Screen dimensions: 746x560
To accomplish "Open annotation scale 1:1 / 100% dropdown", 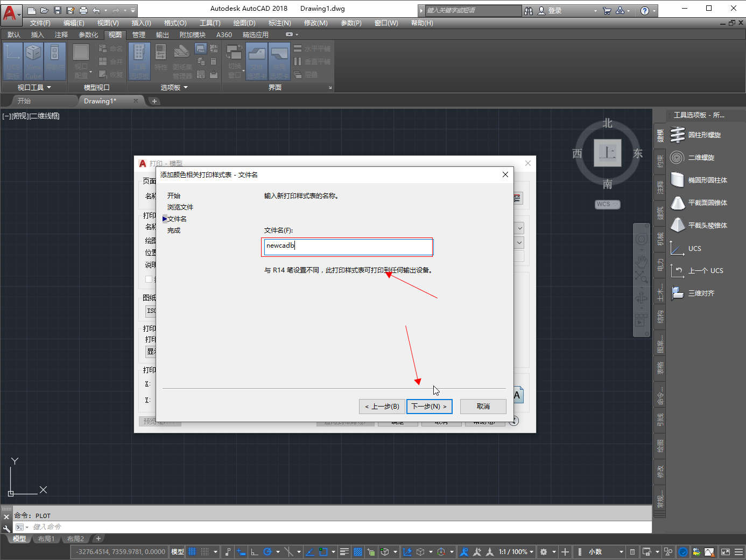I will [516, 552].
